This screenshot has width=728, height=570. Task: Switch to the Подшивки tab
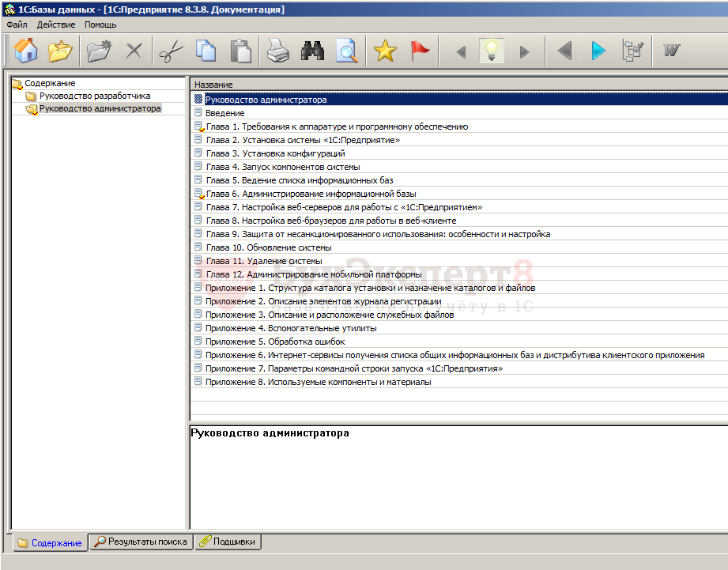[228, 542]
